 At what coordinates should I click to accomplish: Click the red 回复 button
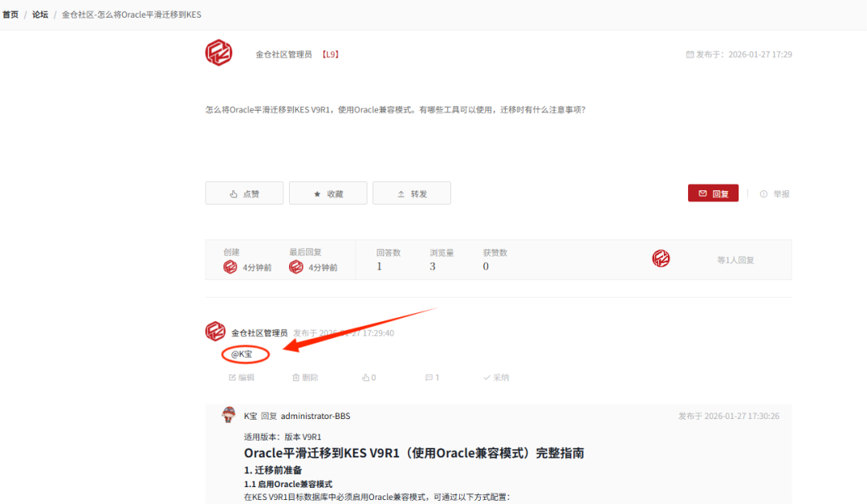coord(714,193)
